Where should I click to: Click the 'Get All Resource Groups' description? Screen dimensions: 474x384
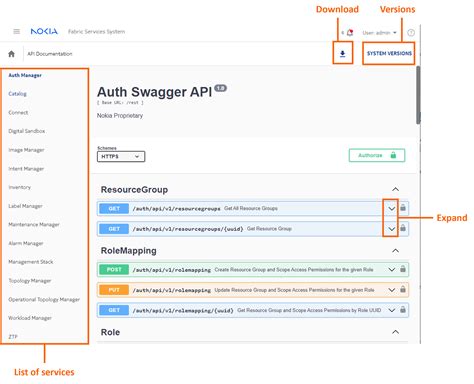pyautogui.click(x=251, y=208)
